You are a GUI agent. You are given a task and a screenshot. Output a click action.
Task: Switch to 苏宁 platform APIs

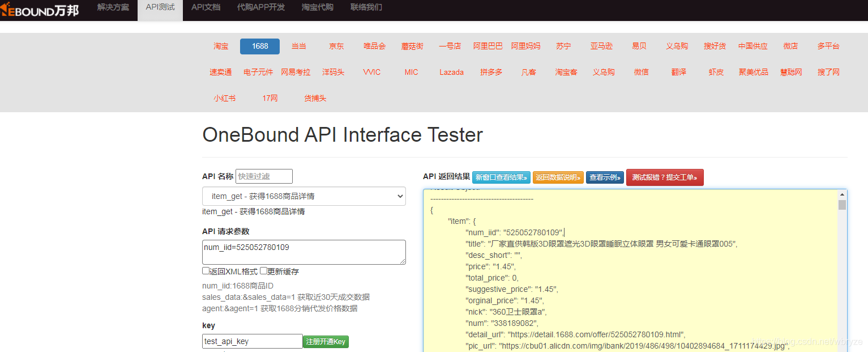coord(563,46)
